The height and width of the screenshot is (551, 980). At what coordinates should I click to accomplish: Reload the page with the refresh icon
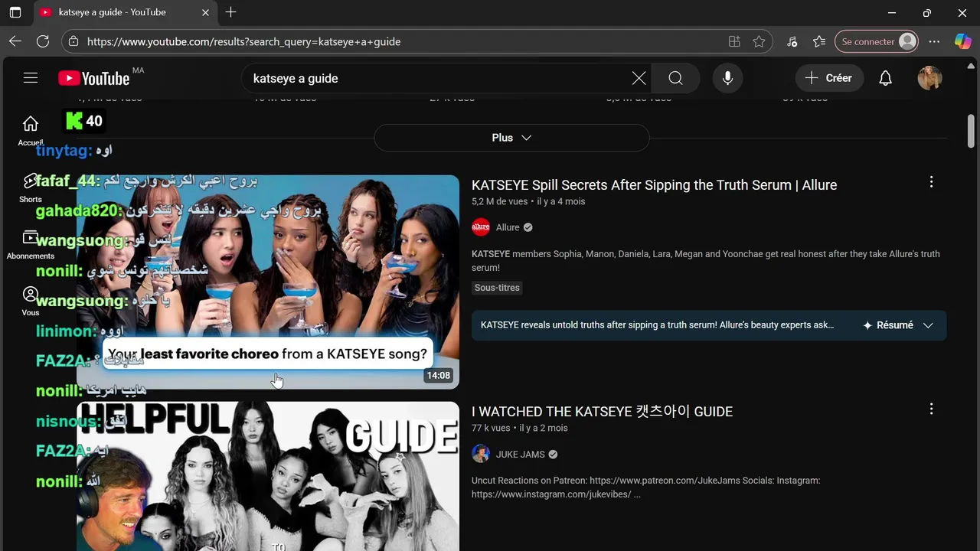43,41
